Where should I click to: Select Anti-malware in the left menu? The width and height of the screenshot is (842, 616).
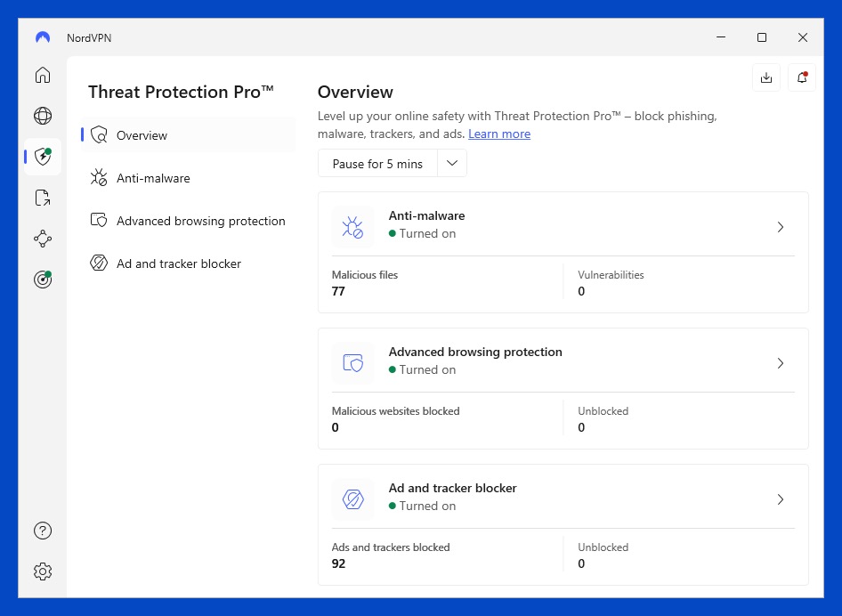[188, 178]
